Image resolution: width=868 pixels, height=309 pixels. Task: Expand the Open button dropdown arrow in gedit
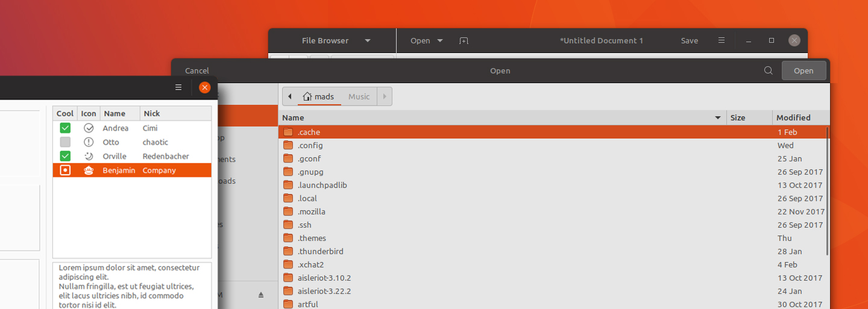click(440, 41)
